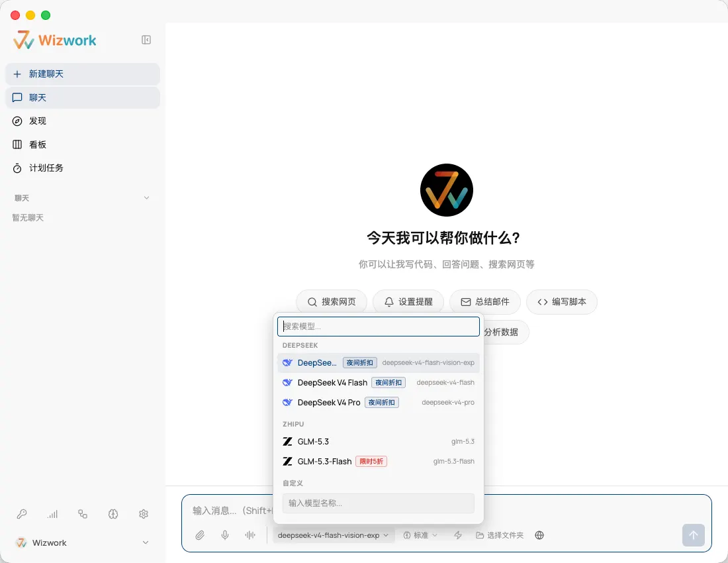
Task: Open the 发现 discover page
Action: click(83, 121)
